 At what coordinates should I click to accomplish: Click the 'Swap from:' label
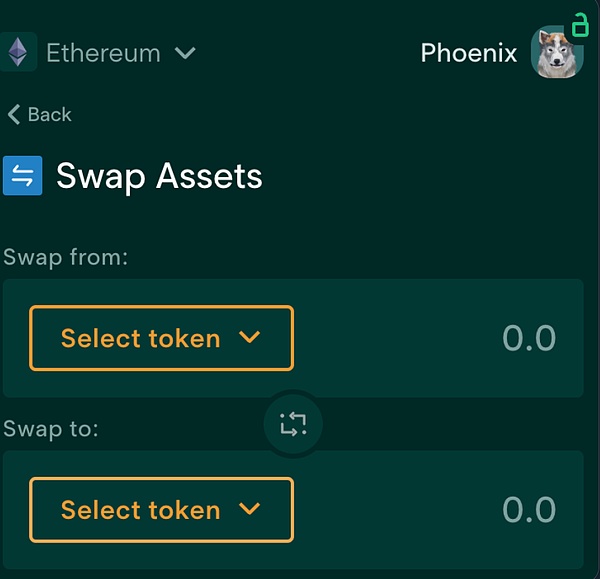coord(66,257)
